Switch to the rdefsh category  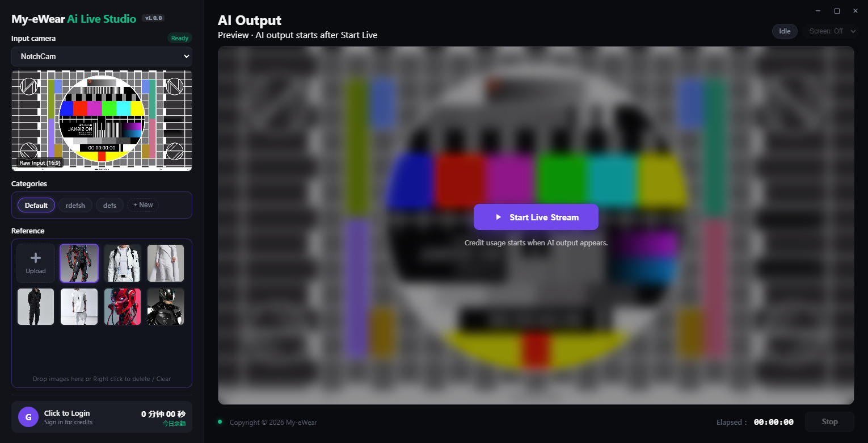click(75, 205)
